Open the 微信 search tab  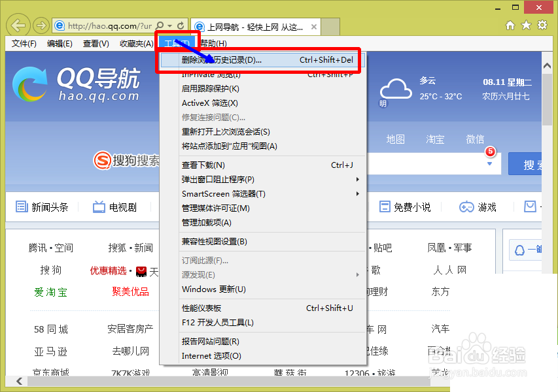point(475,139)
